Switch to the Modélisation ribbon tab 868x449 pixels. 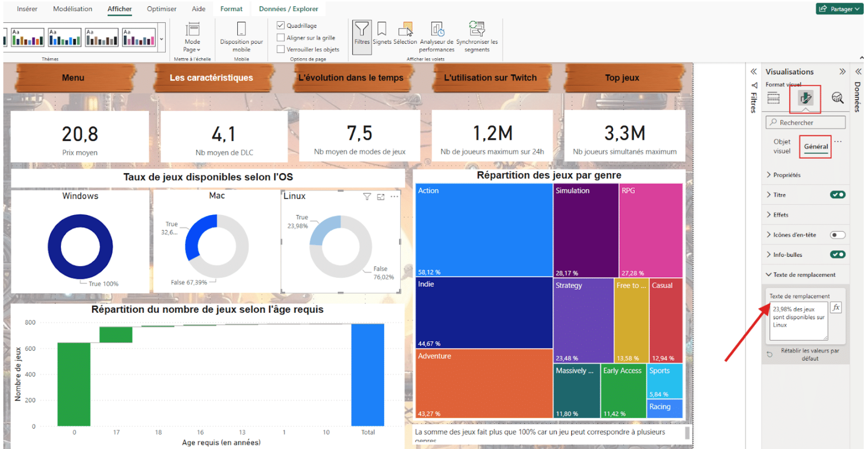pos(72,9)
